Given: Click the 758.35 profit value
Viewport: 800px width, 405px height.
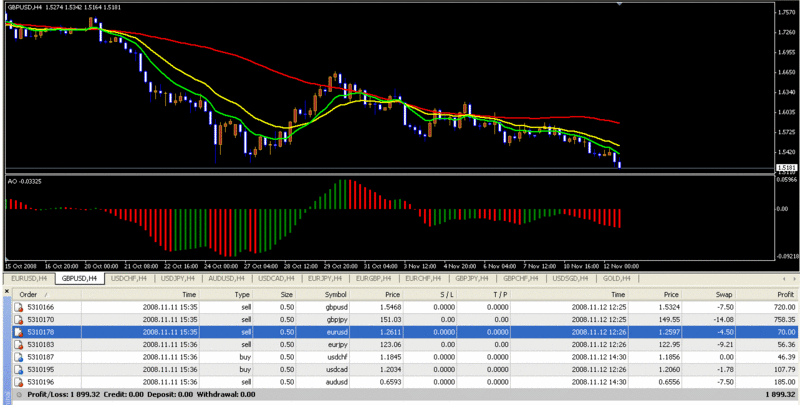Looking at the screenshot, I should tap(784, 320).
